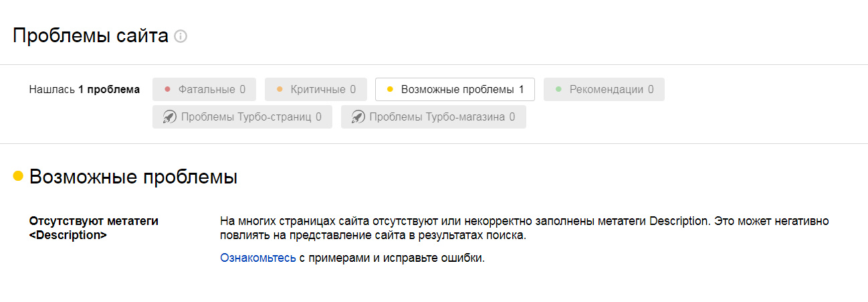This screenshot has height=302, width=868.
Task: Click the large yellow dot beside section heading
Action: (18, 176)
